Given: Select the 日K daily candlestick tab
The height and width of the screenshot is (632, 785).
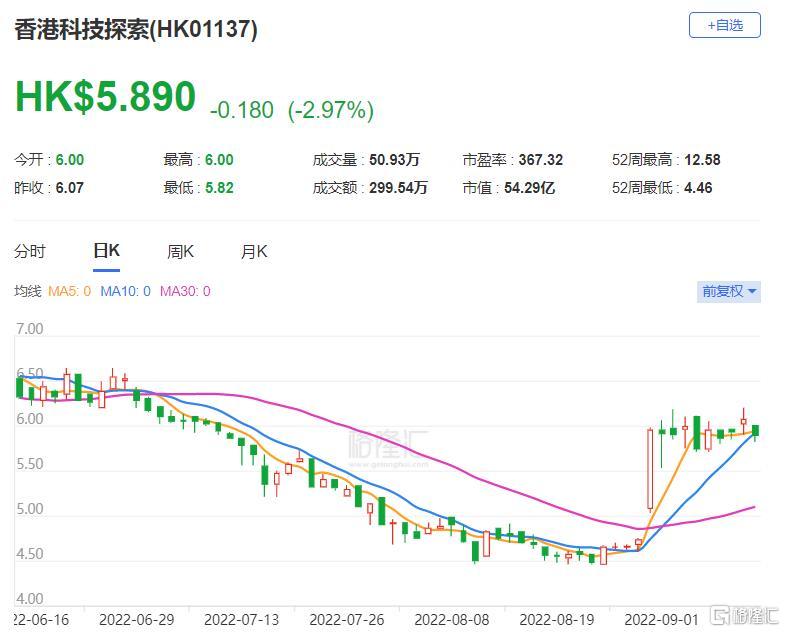Looking at the screenshot, I should coord(106,250).
